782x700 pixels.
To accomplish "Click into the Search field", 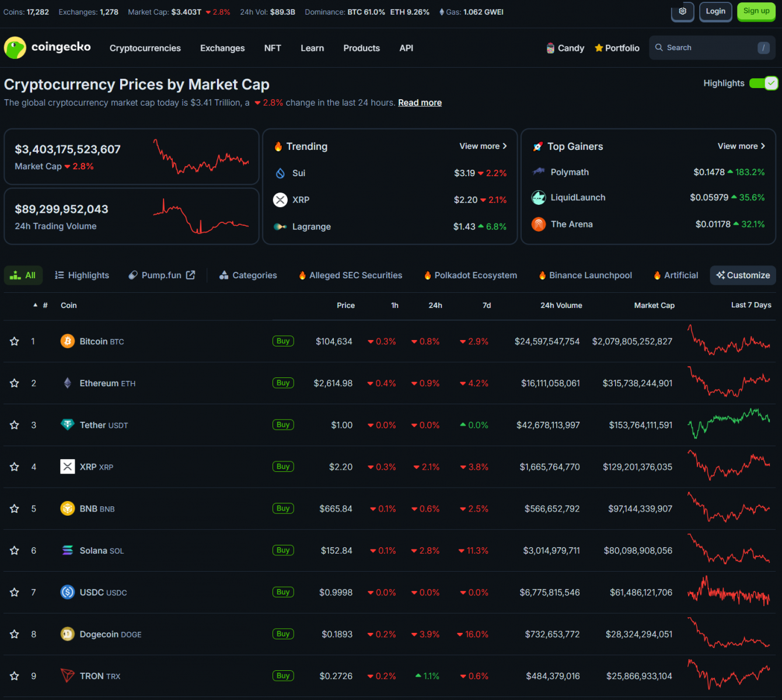I will point(706,48).
